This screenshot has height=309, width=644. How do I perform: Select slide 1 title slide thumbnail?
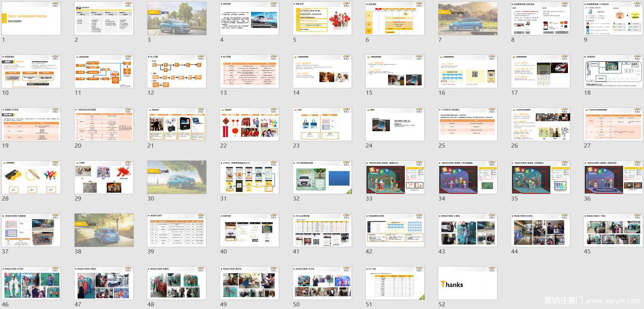coord(31,19)
